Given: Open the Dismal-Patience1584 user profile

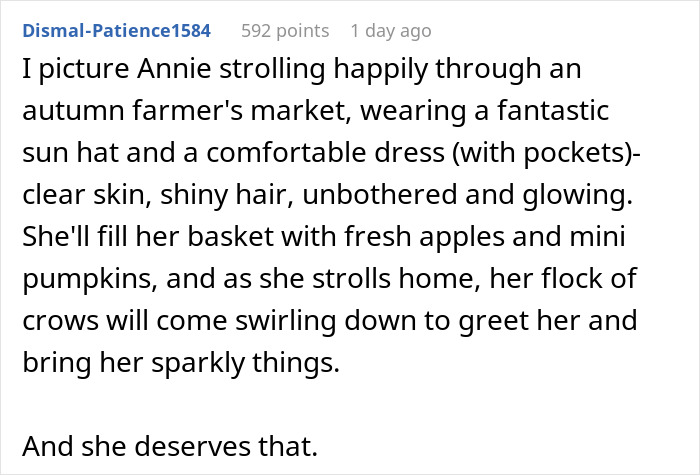Looking at the screenshot, I should click(x=114, y=31).
